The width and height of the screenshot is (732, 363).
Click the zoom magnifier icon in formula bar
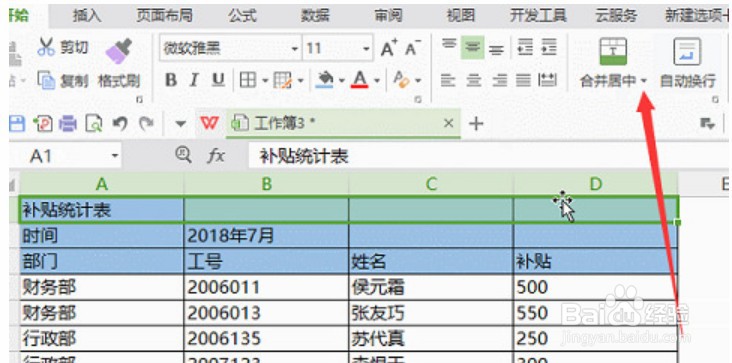click(183, 154)
